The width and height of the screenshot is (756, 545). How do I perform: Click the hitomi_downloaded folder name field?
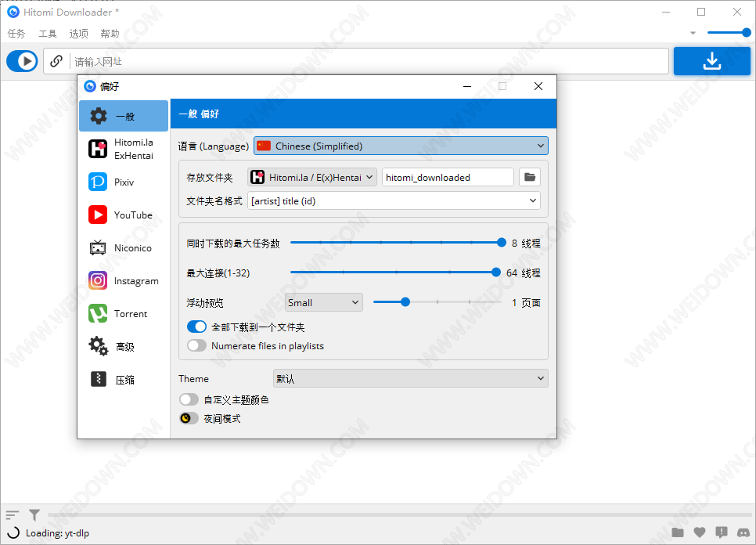pyautogui.click(x=448, y=177)
